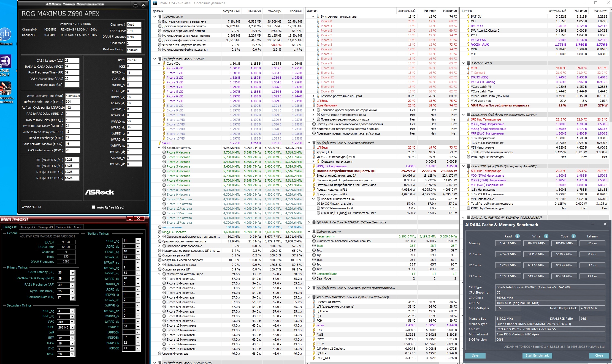
Task: Click the HWiNFO64 title bar icon
Action: (x=155, y=3)
